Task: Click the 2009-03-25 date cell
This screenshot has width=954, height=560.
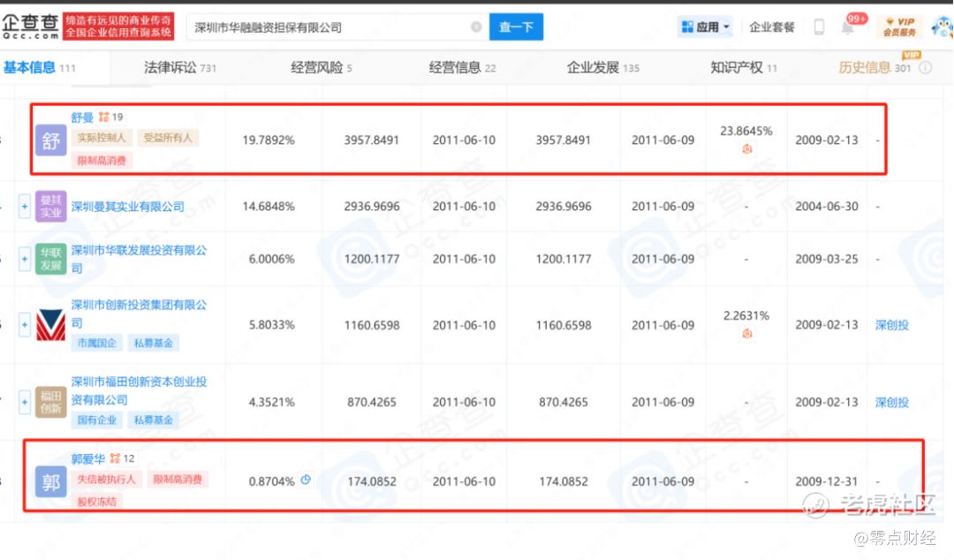Action: tap(826, 259)
